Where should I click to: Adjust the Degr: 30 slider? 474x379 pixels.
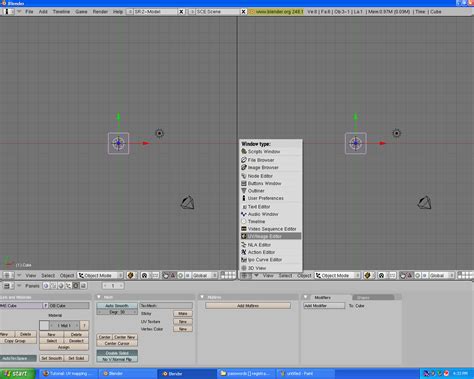click(x=117, y=312)
